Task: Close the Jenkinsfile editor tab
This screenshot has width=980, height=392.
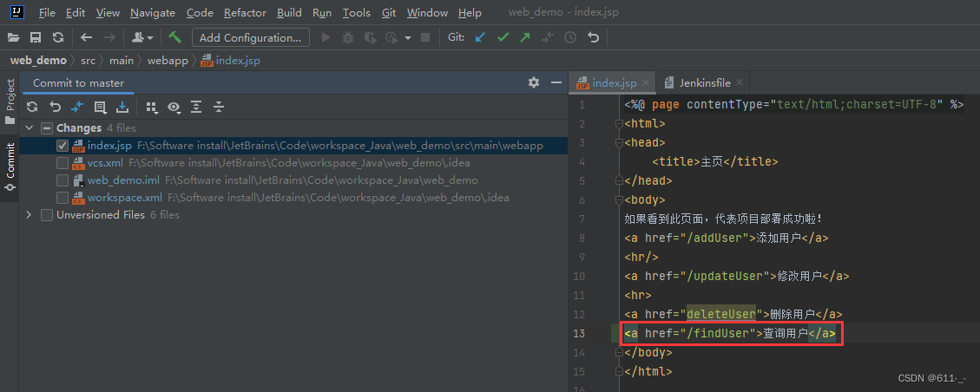Action: pos(740,83)
